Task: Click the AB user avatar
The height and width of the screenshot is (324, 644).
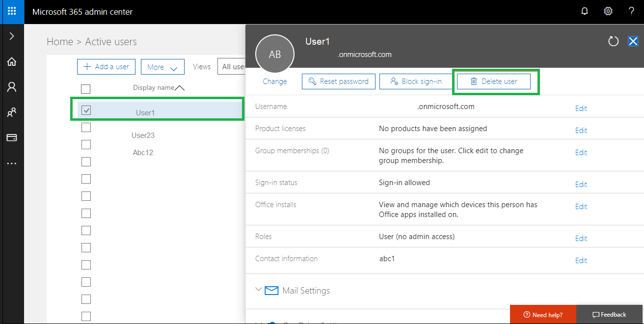Action: click(x=275, y=54)
